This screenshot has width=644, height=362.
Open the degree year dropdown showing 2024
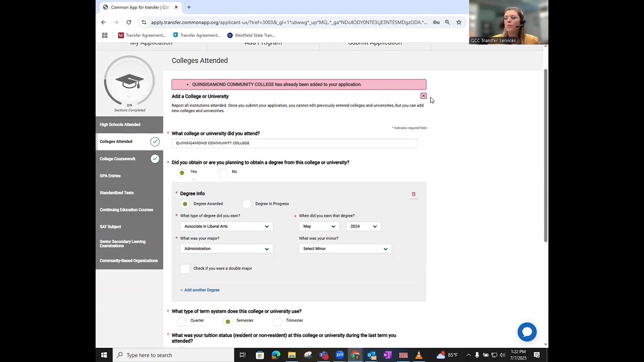pos(363,226)
